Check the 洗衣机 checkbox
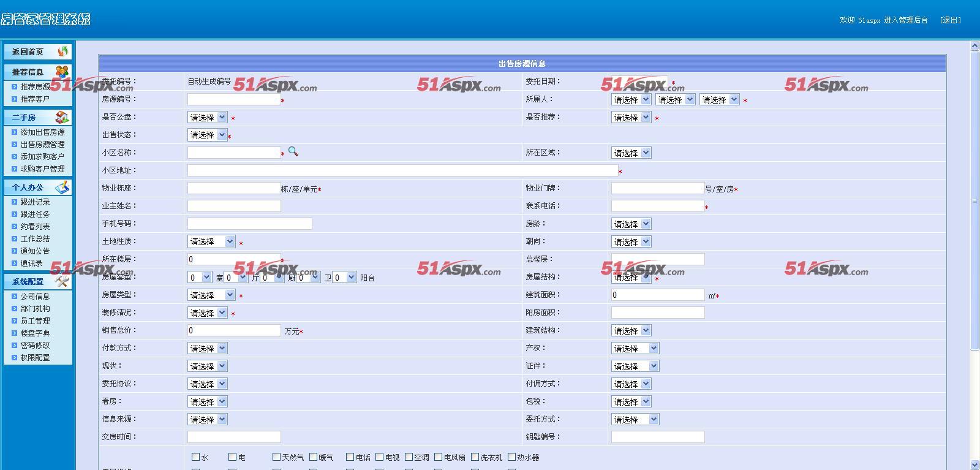 click(475, 457)
